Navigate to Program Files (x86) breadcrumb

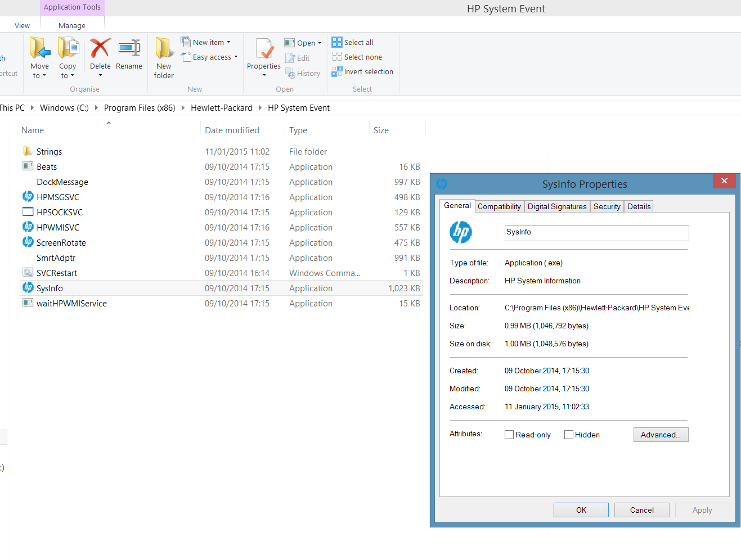(140, 107)
